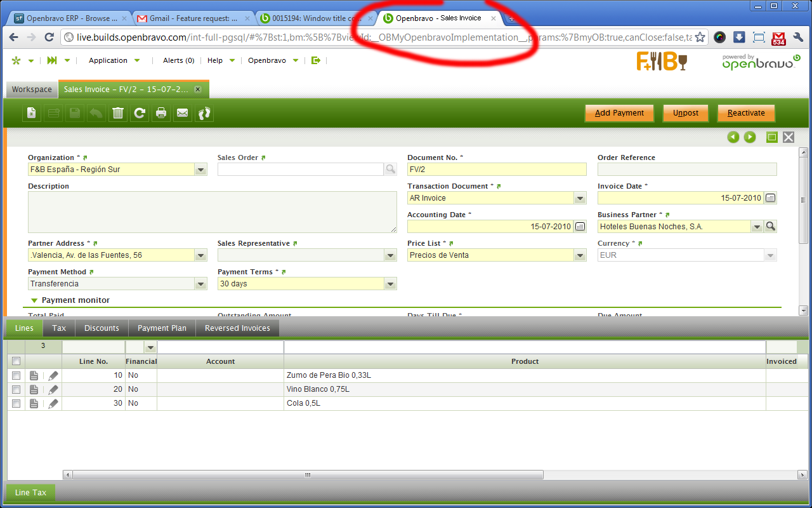812x508 pixels.
Task: Print the invoice using the printer icon
Action: (x=161, y=113)
